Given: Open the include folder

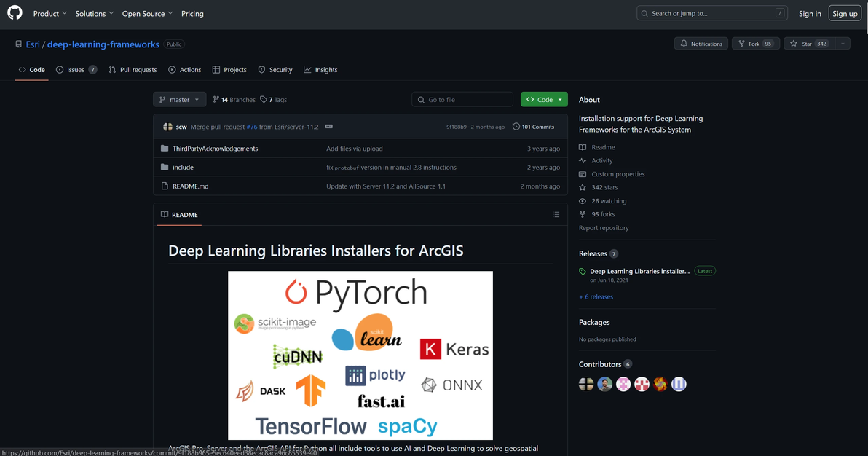Looking at the screenshot, I should 184,168.
